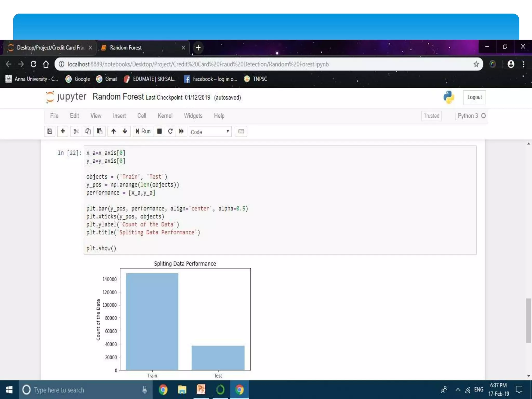532x399 pixels.
Task: Save notebook with the floppy disk icon
Action: [50, 131]
